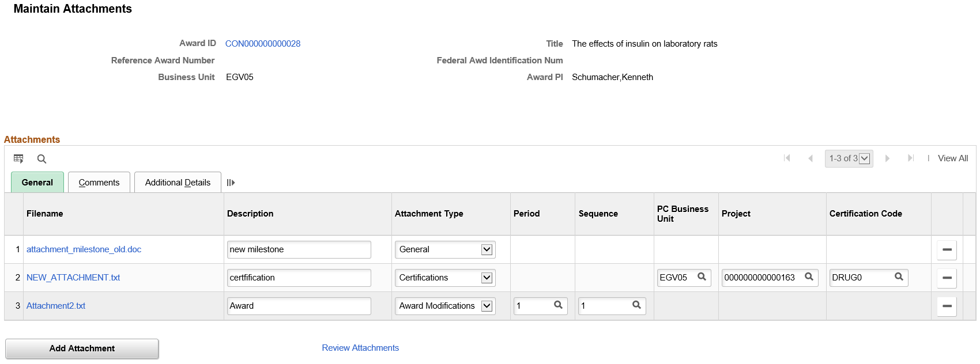Click the grid Find search icon

42,159
